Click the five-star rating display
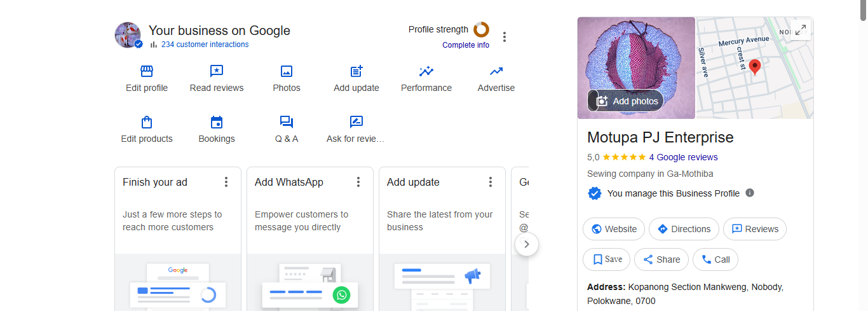 tap(624, 157)
